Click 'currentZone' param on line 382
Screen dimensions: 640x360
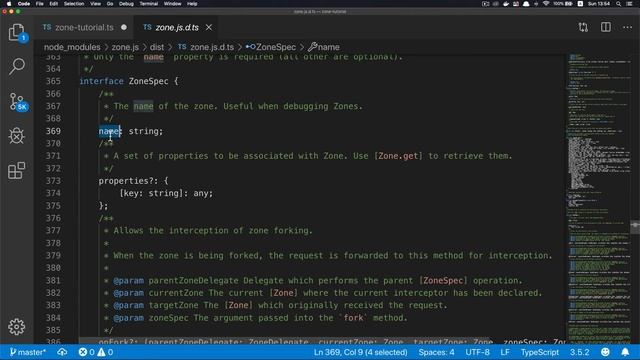tap(176, 293)
